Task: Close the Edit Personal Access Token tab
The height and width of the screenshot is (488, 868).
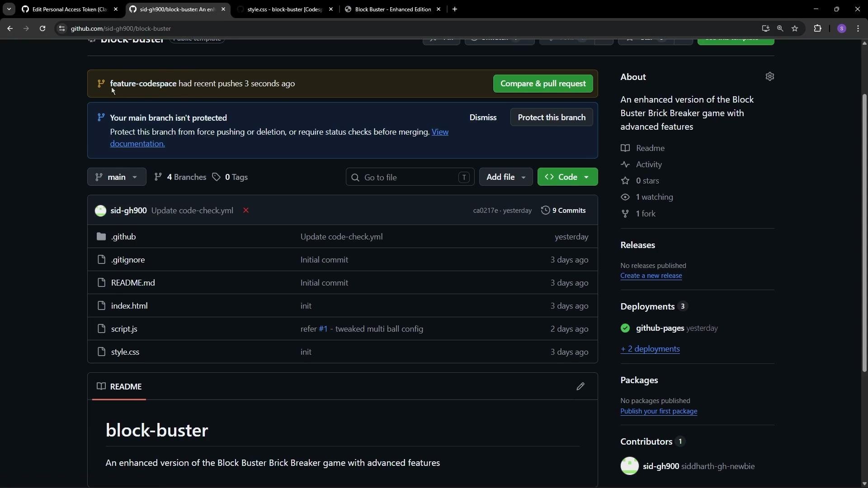Action: [116, 9]
